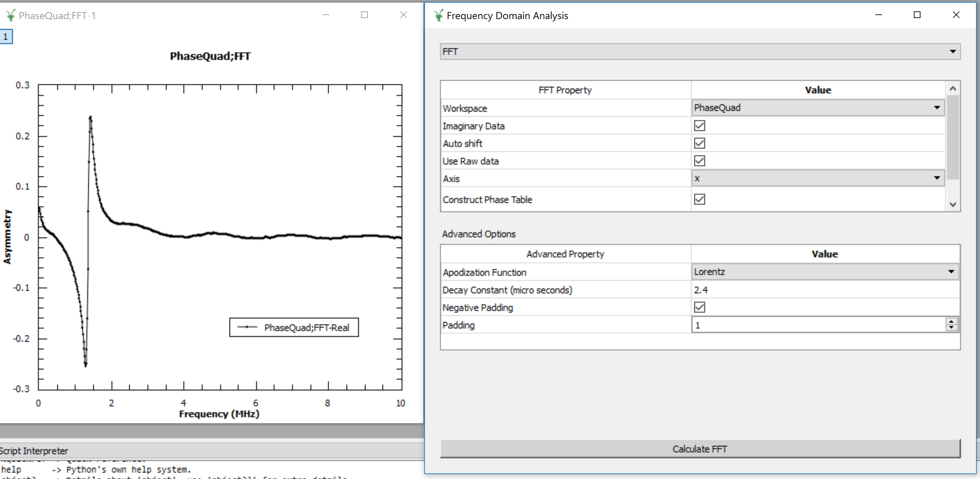Maximize the Frequency Domain Analysis window
This screenshot has width=980, height=479.
click(x=917, y=15)
